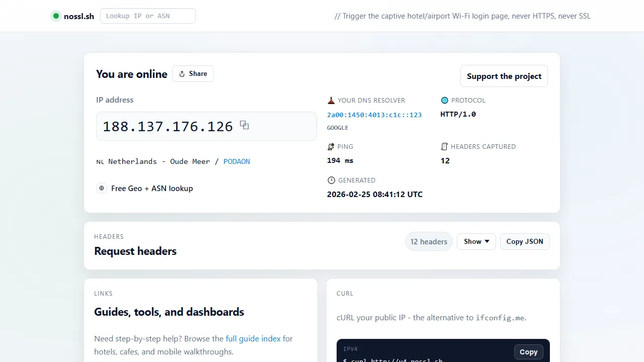644x362 pixels.
Task: Select the nossl.sh brand name in the header
Action: click(x=79, y=16)
